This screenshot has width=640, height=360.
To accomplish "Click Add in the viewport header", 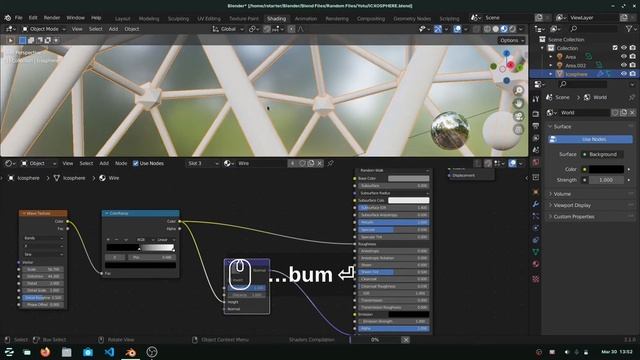I will click(113, 29).
